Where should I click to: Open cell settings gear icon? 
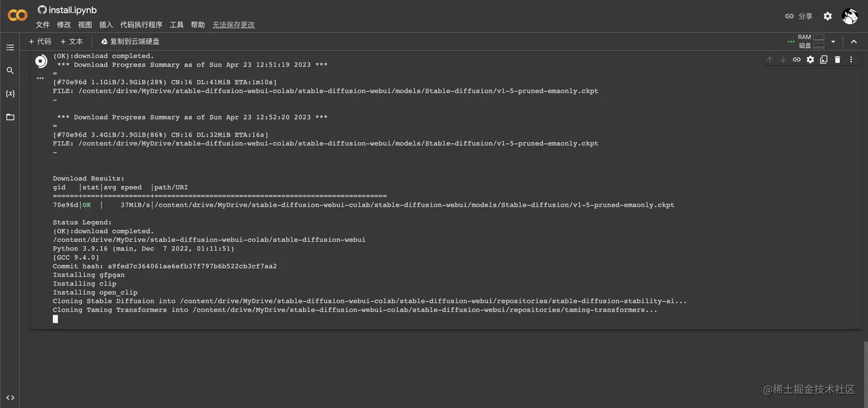[810, 60]
